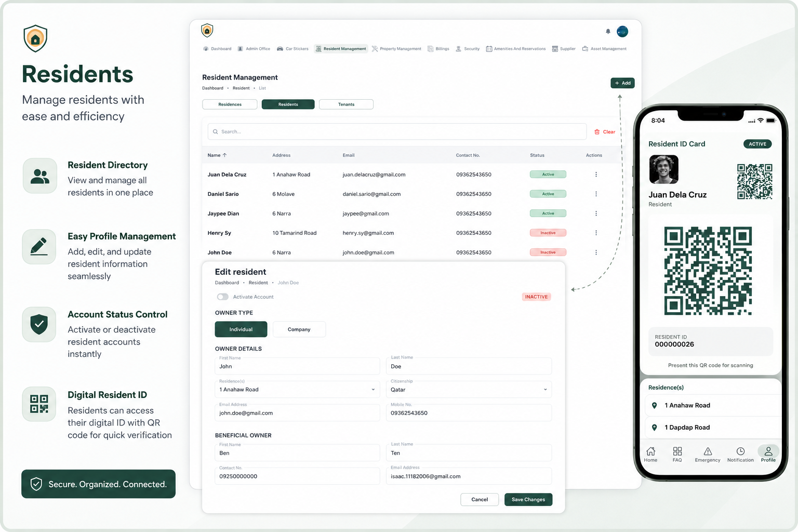Click the resident Search field
The height and width of the screenshot is (532, 798).
(x=397, y=132)
